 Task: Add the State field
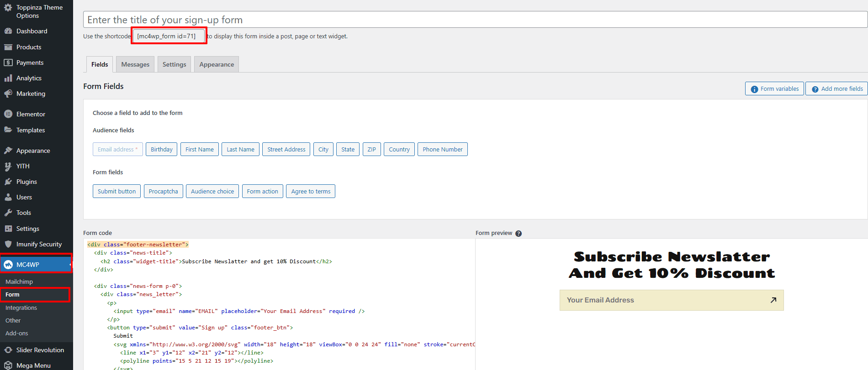click(348, 149)
